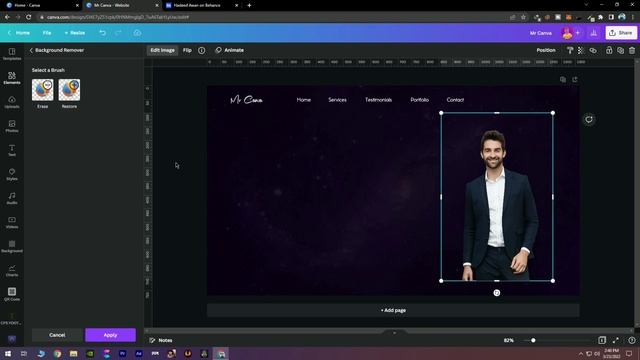Open the transparency setting icon
The height and width of the screenshot is (360, 640).
point(580,50)
